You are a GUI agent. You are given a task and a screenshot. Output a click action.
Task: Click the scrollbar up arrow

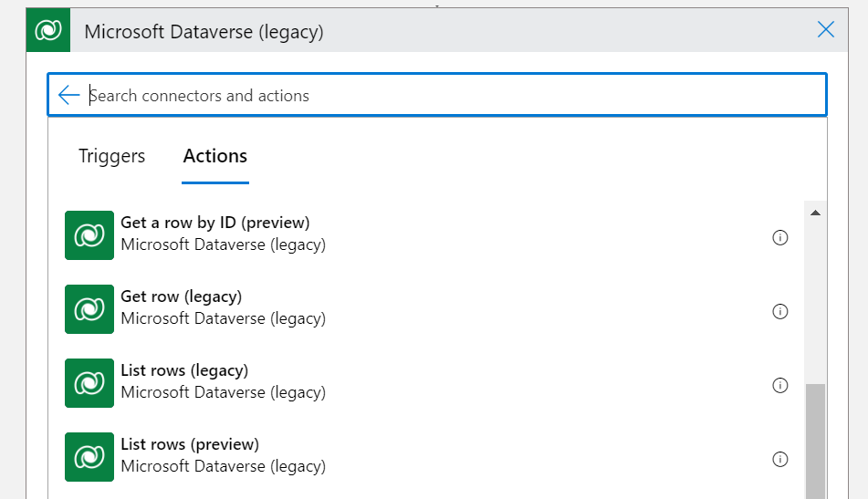pyautogui.click(x=815, y=213)
